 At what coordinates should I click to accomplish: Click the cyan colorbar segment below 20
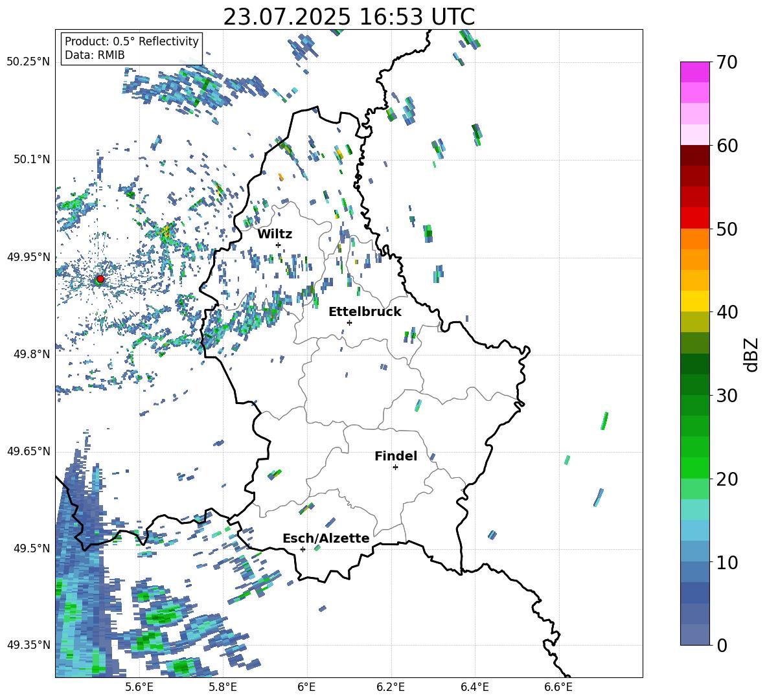(695, 510)
